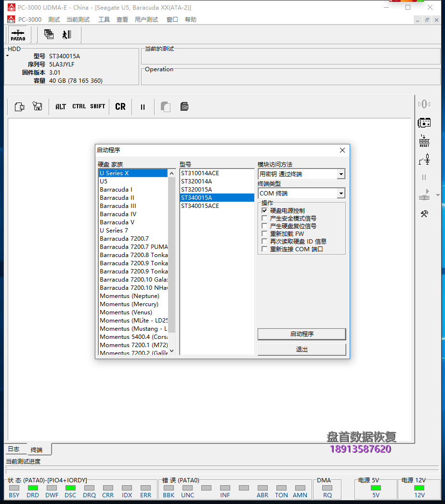
Task: Select model ST320015A in list
Action: (196, 190)
